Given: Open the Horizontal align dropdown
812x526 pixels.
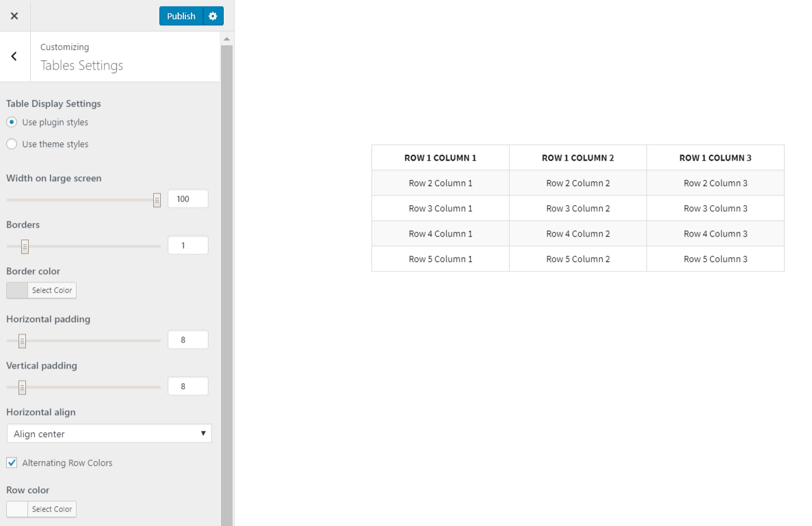Looking at the screenshot, I should (x=109, y=434).
